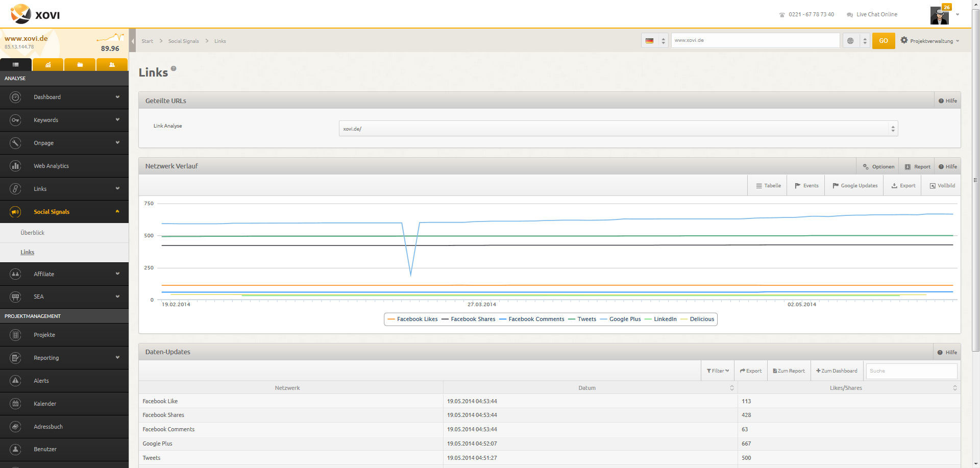Screen dimensions: 980x468
Task: Click the Links chain icon in sidebar
Action: pos(16,189)
